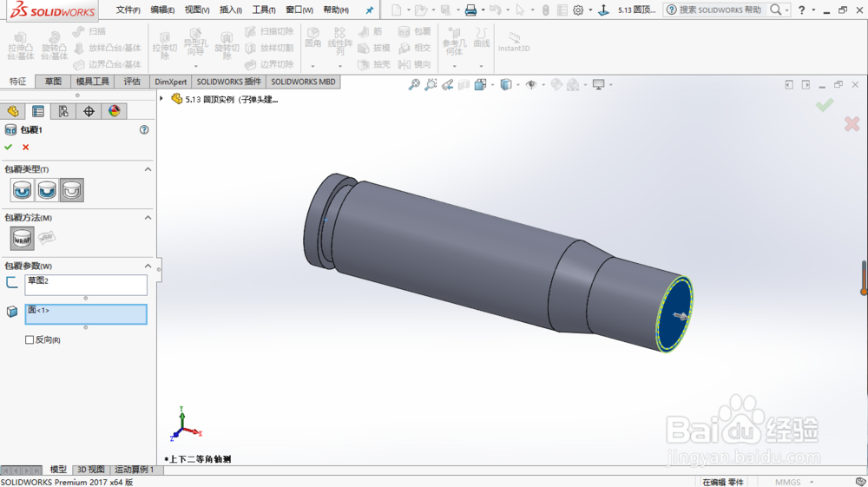The image size is (868, 487).
Task: Choose the spline surface wrap method
Action: pyautogui.click(x=47, y=238)
